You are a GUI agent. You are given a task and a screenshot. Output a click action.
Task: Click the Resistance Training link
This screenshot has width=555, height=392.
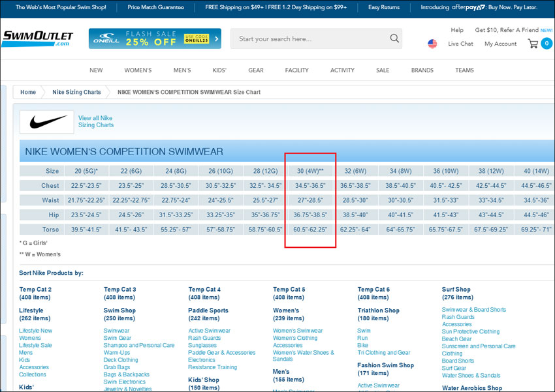point(212,368)
